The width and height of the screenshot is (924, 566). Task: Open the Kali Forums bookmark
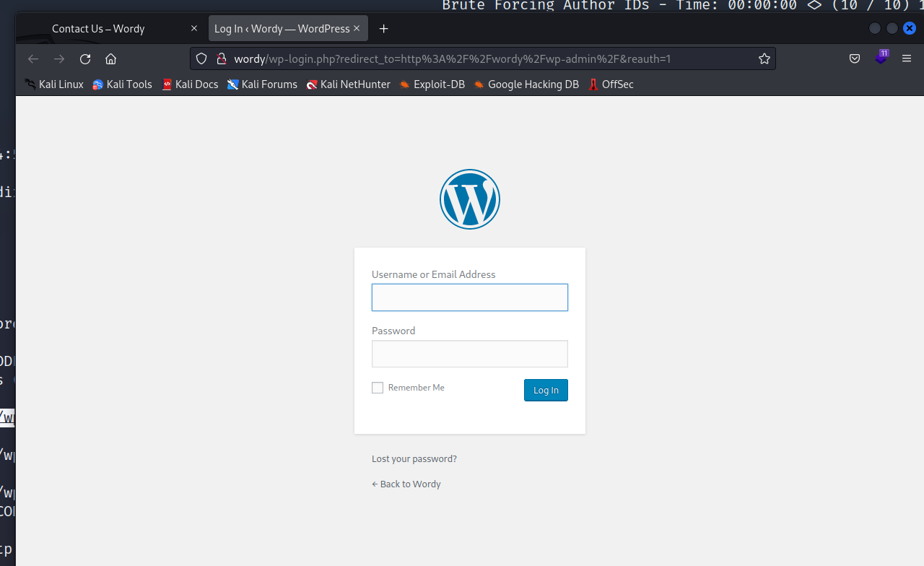coord(262,84)
